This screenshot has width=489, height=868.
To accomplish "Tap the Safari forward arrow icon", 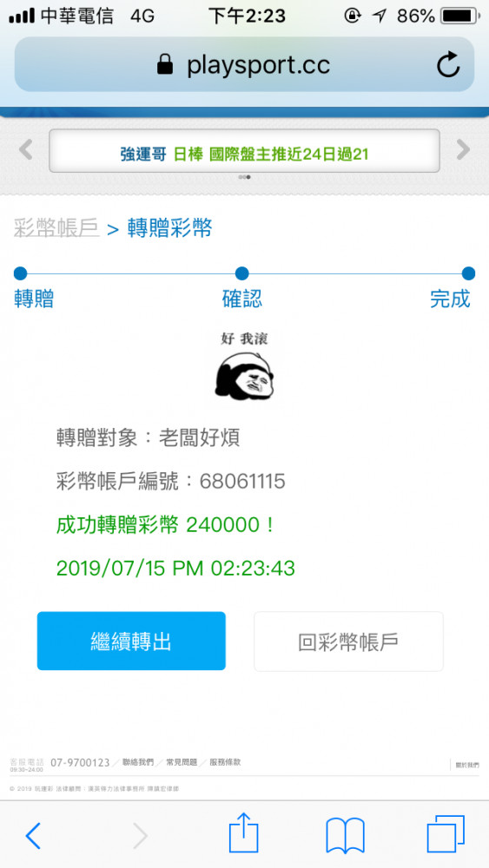I will coord(140,835).
